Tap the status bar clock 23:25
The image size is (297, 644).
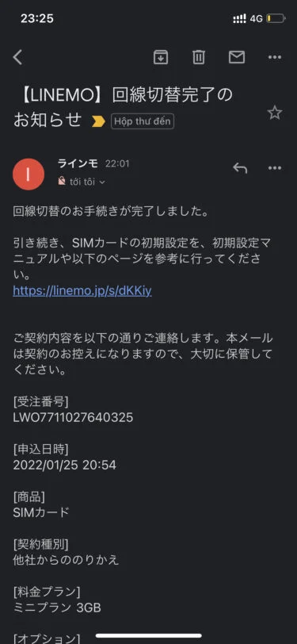point(37,18)
